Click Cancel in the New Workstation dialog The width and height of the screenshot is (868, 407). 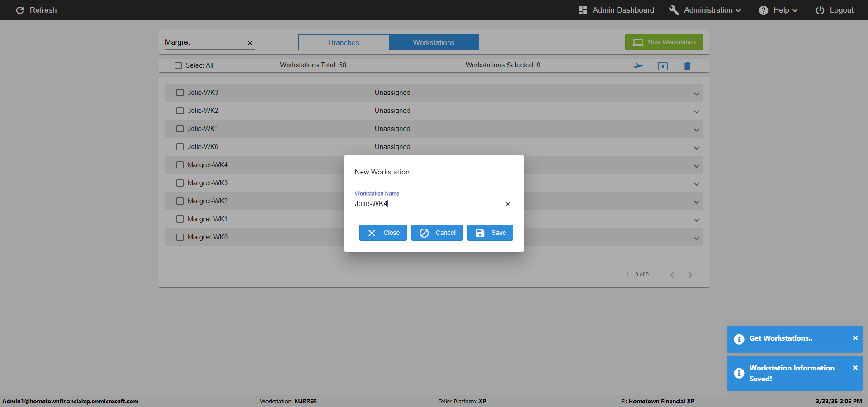point(437,233)
